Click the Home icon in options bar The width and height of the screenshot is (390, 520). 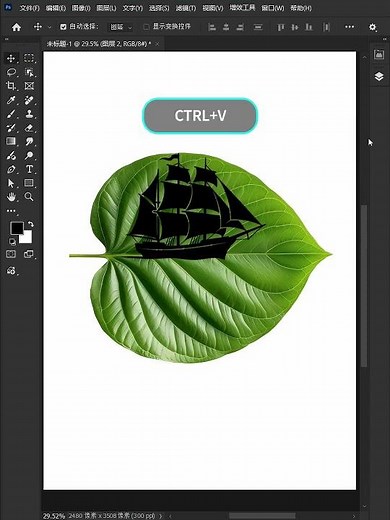pos(16,27)
